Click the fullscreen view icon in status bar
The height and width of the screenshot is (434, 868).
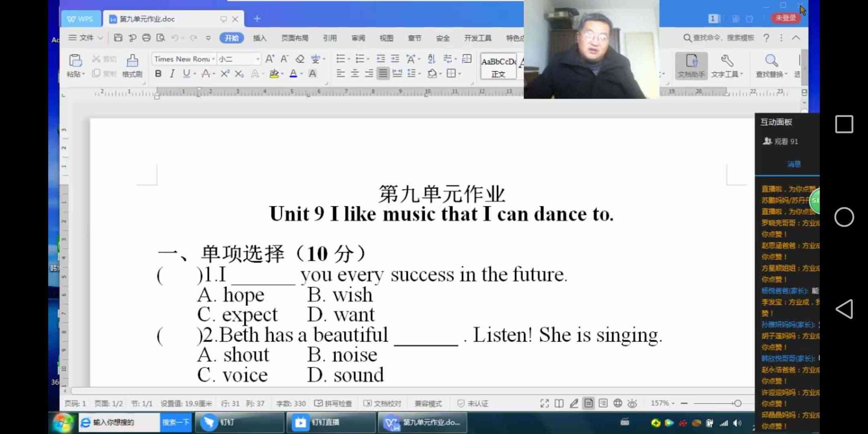[545, 403]
